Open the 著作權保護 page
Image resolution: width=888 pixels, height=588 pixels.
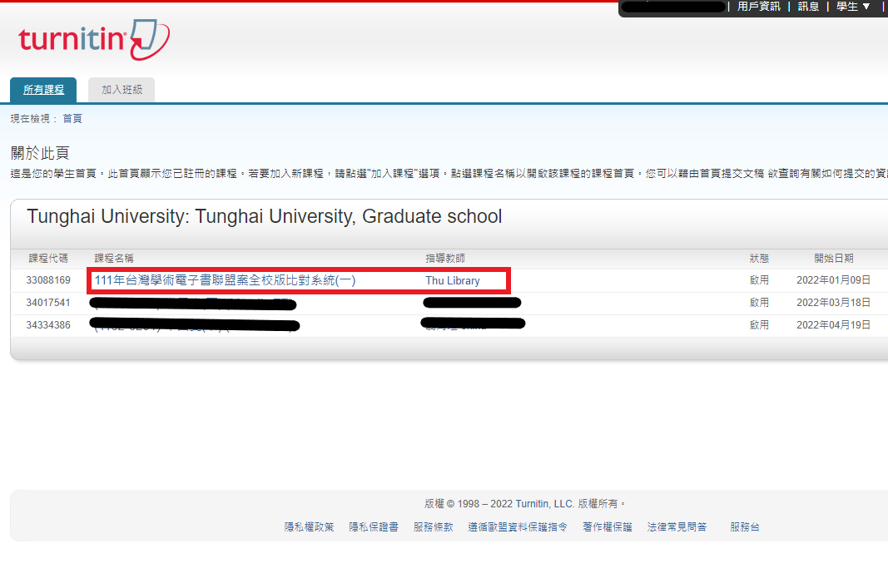click(x=607, y=526)
